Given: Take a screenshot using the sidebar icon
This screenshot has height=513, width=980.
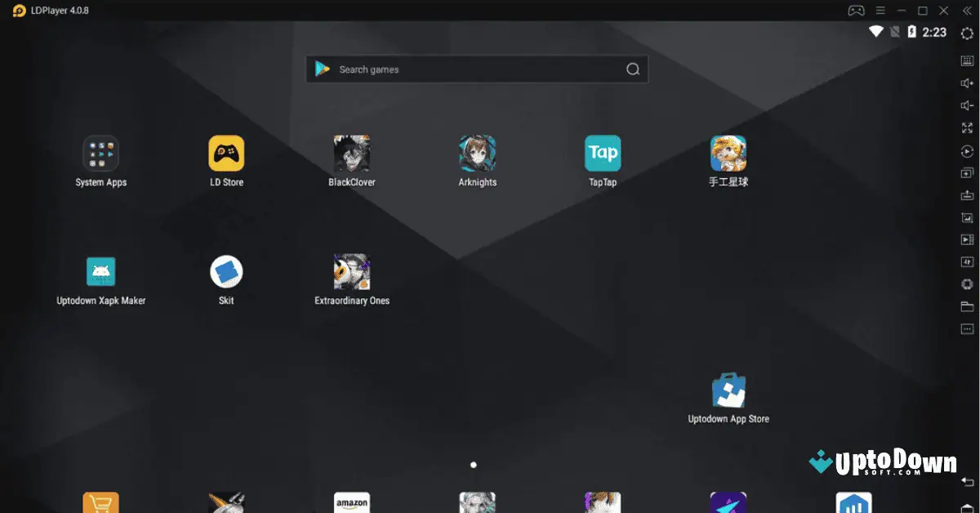Looking at the screenshot, I should pyautogui.click(x=967, y=217).
